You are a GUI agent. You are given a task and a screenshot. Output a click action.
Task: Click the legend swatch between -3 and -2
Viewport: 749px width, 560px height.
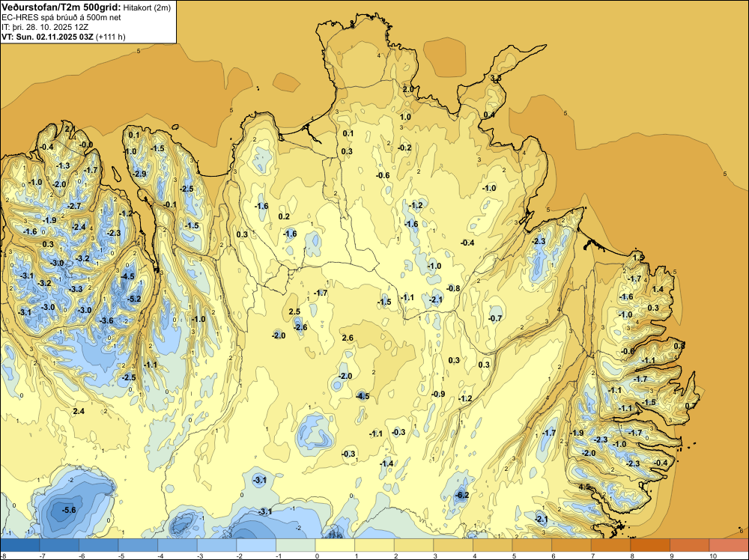tap(217, 545)
